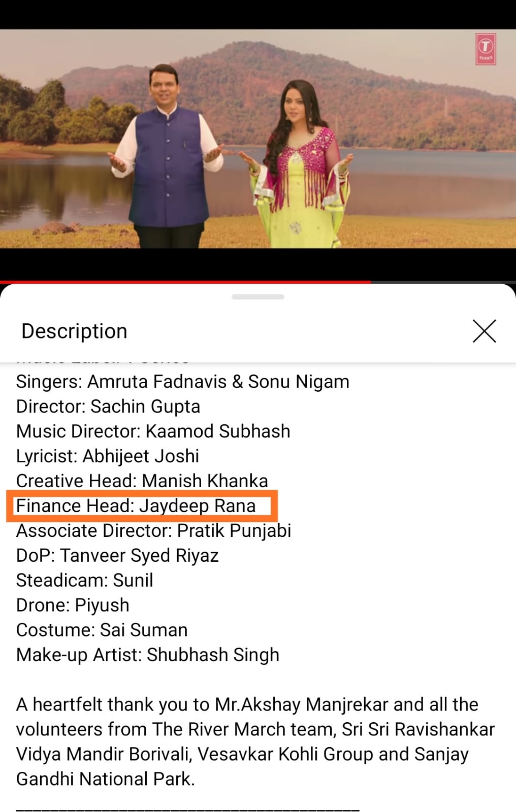516x812 pixels.
Task: Tap the T-Series logo watermark
Action: [x=486, y=49]
